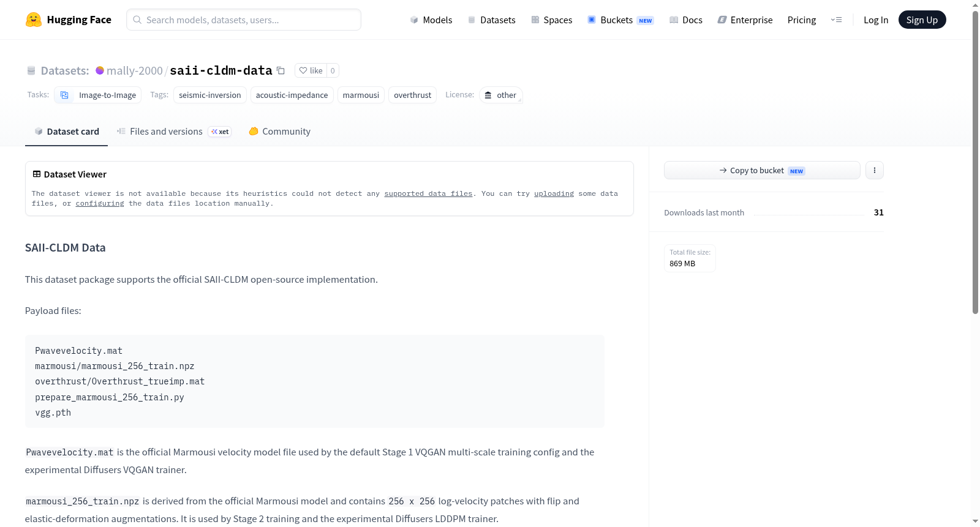The height and width of the screenshot is (527, 980).
Task: Click the Datasets stack icon beside title
Action: tap(31, 70)
